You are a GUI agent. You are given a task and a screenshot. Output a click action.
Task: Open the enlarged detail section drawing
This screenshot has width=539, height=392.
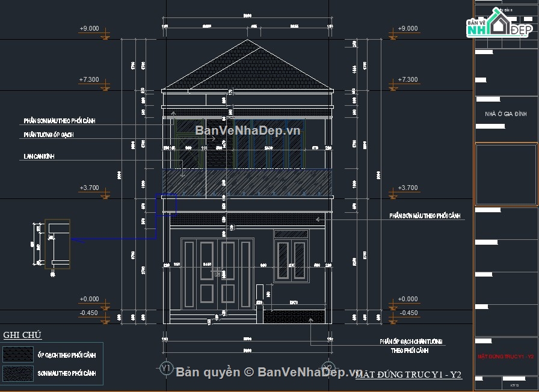(x=57, y=244)
